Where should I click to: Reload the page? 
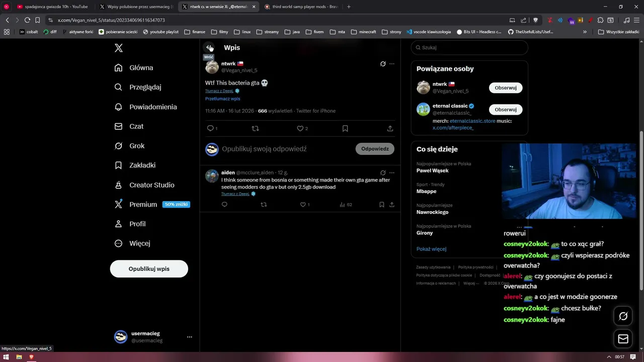(27, 20)
